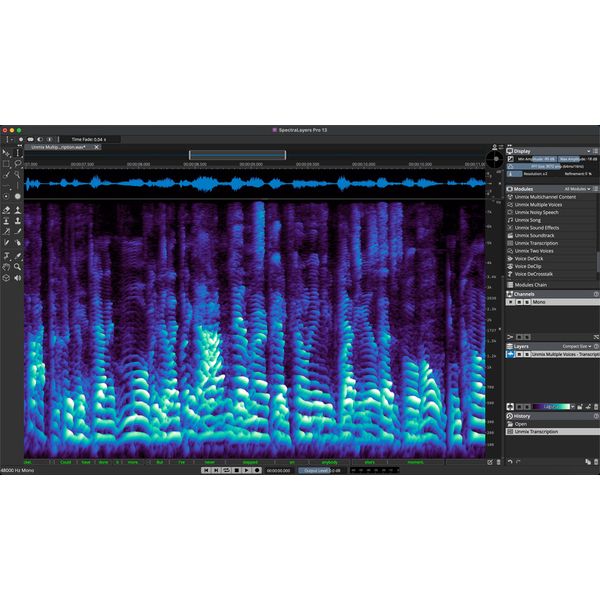The image size is (600, 600).
Task: Click the Time Fade value field
Action: point(91,140)
